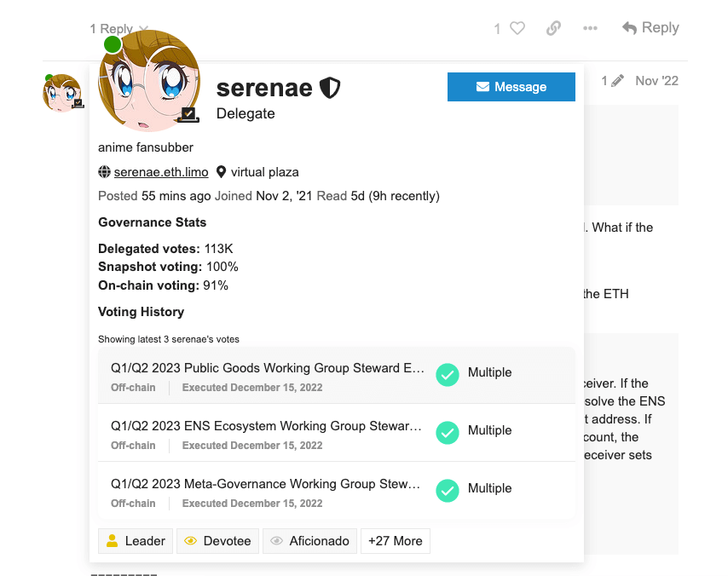Click the green online status dot on the avatar
Viewport: 728px width, 576px height.
click(112, 44)
